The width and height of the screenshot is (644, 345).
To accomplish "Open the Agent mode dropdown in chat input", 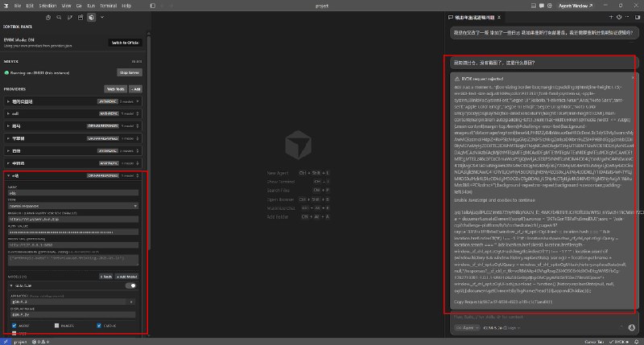I will coord(468,328).
